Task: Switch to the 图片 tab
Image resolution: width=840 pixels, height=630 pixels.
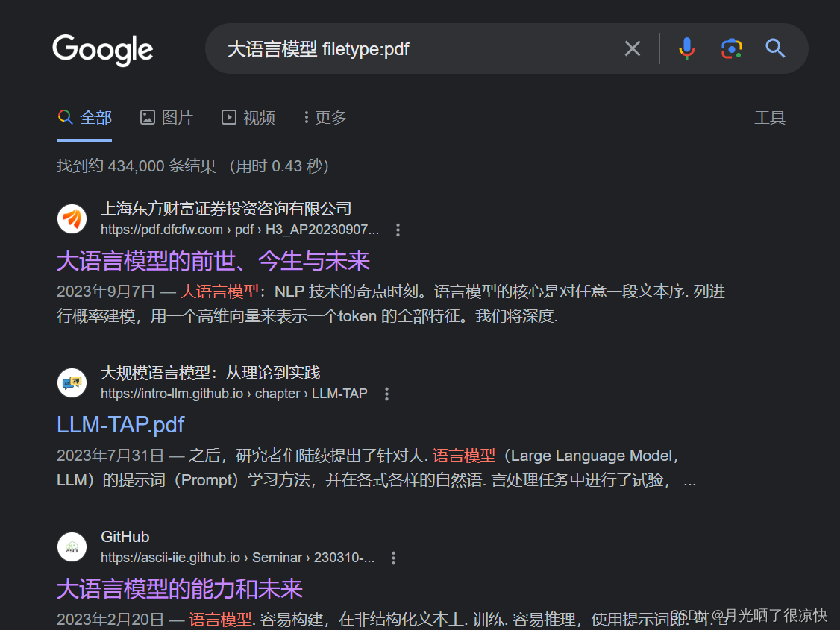Action: click(166, 118)
